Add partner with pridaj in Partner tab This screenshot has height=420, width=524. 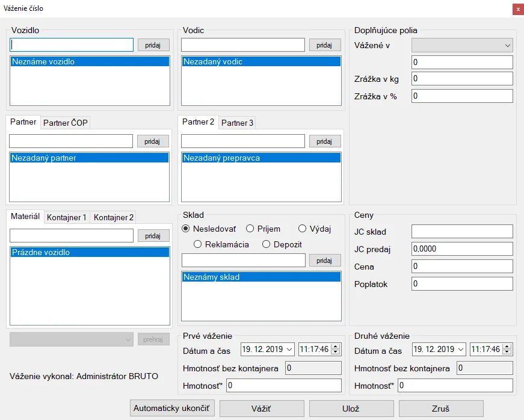(152, 141)
